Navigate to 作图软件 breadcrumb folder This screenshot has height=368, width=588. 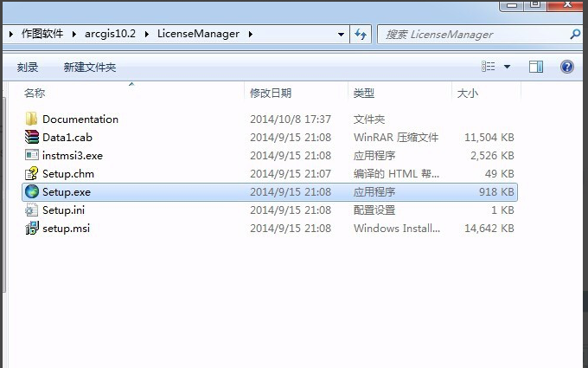[42, 34]
